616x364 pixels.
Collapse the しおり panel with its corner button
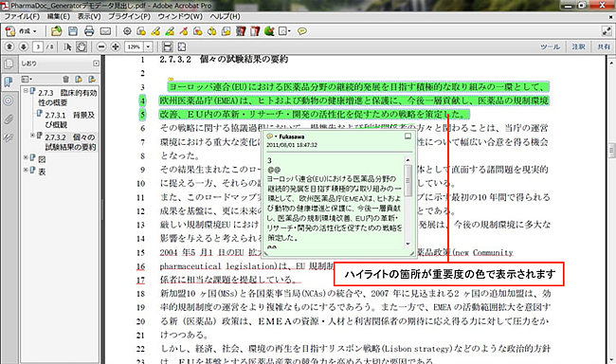[97, 64]
